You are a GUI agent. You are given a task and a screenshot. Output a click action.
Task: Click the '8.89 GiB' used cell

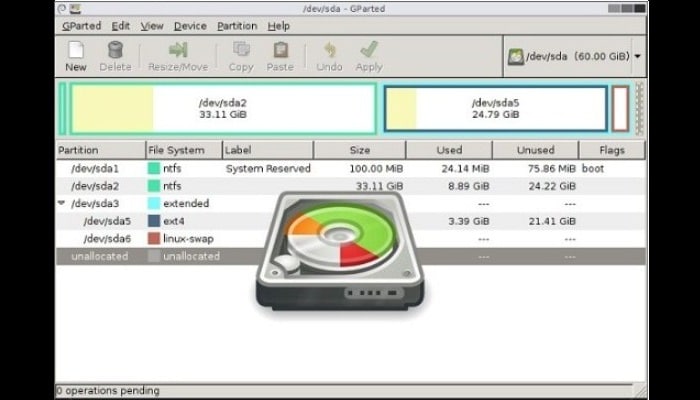point(469,186)
